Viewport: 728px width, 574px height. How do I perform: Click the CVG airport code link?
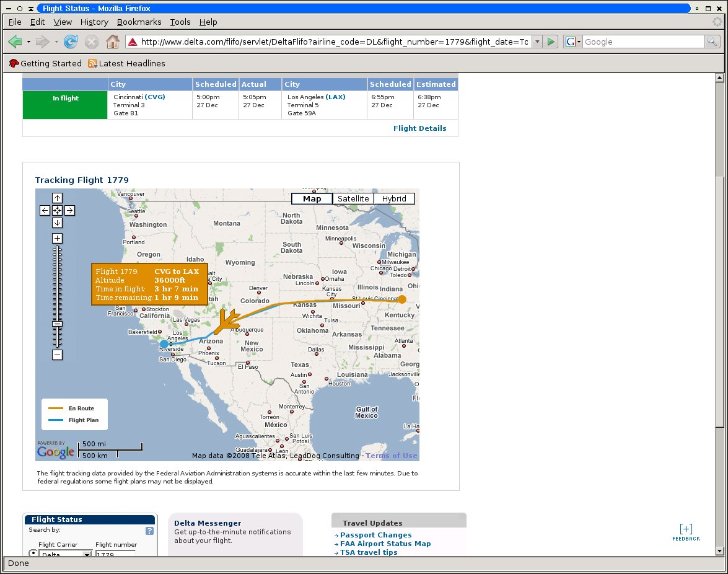(155, 97)
